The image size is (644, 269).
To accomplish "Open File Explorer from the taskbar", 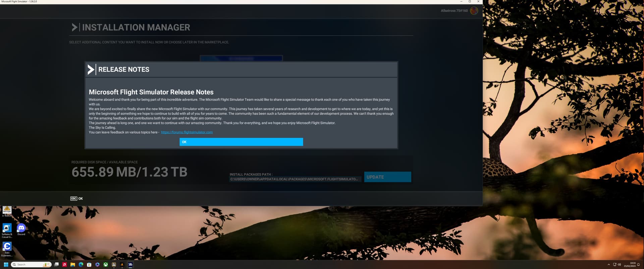I will pos(72,265).
